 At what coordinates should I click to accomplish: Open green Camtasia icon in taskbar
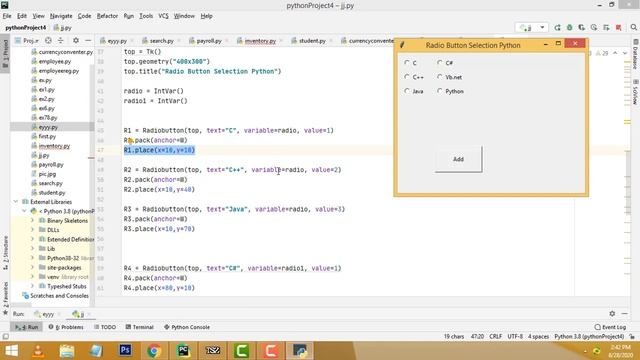(242, 351)
